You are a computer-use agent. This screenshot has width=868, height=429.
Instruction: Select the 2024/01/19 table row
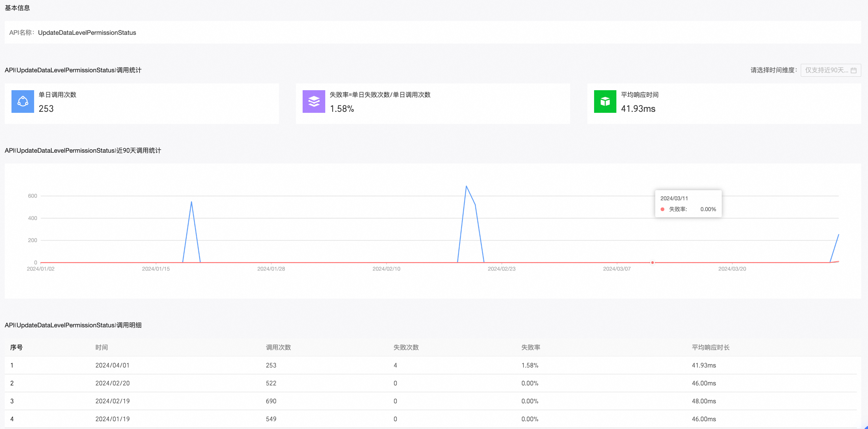point(112,419)
